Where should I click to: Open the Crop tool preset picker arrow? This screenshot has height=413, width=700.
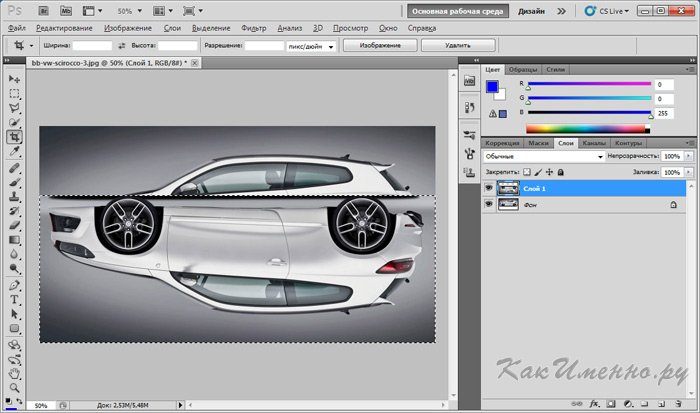(31, 46)
